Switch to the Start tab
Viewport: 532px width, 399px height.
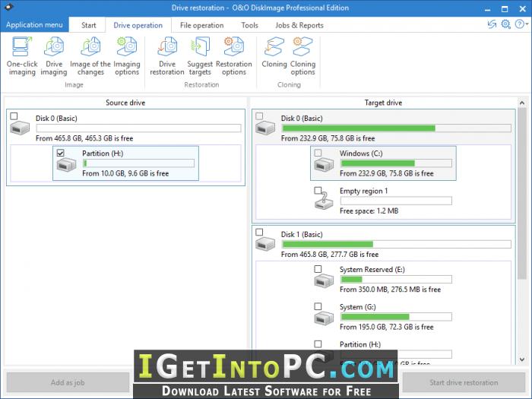tap(89, 25)
